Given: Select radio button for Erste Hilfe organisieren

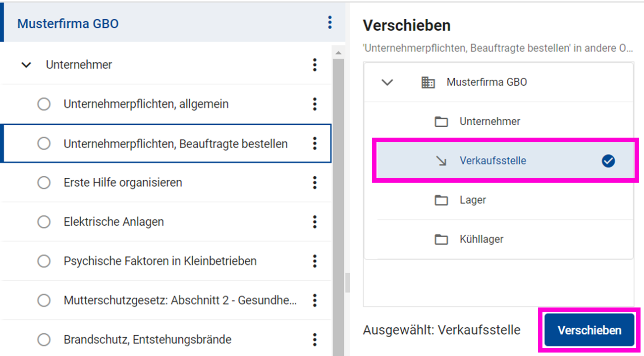Looking at the screenshot, I should [44, 183].
